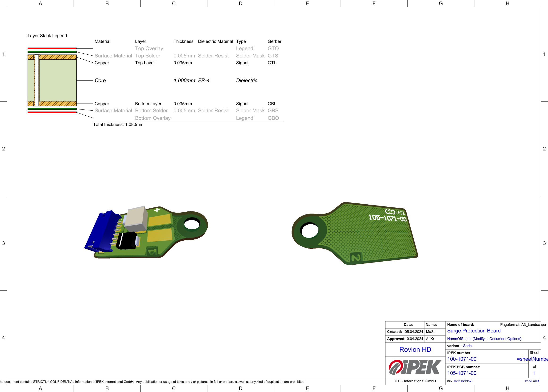Click the iPEK number 100-1071-00
548x392 pixels.
tap(461, 359)
